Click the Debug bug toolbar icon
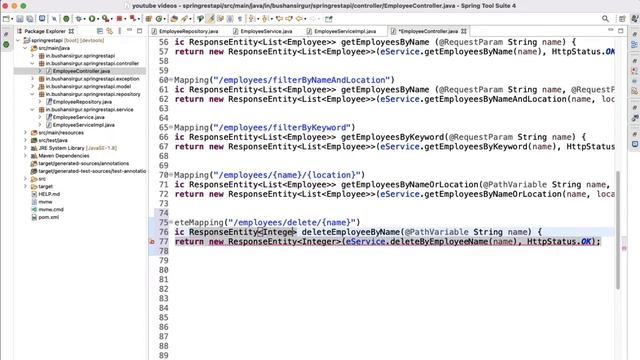640x360 pixels. click(79, 19)
